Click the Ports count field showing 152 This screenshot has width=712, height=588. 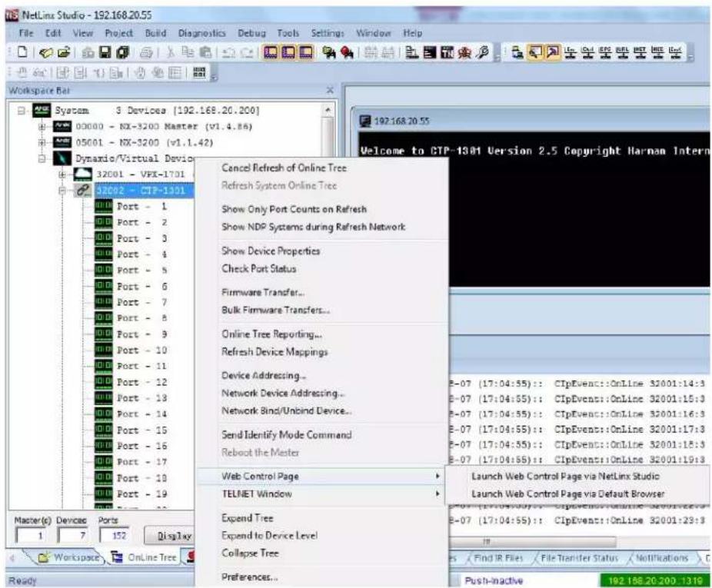(115, 536)
